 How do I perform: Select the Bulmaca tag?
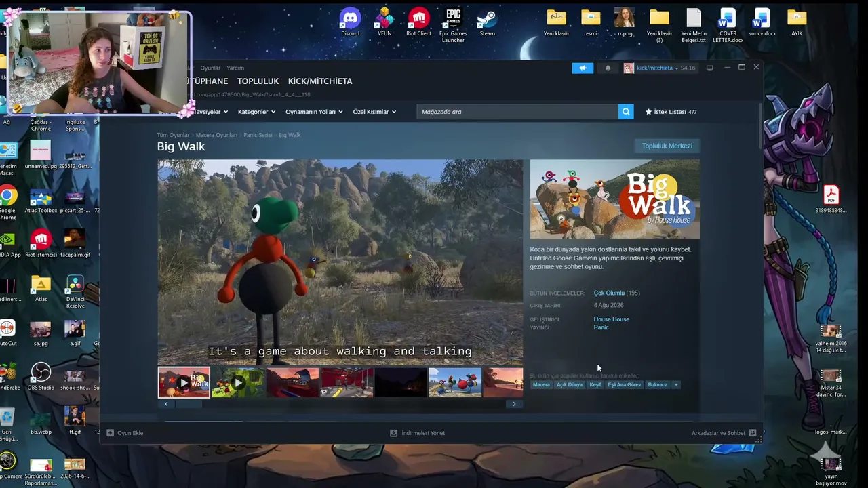click(x=658, y=385)
